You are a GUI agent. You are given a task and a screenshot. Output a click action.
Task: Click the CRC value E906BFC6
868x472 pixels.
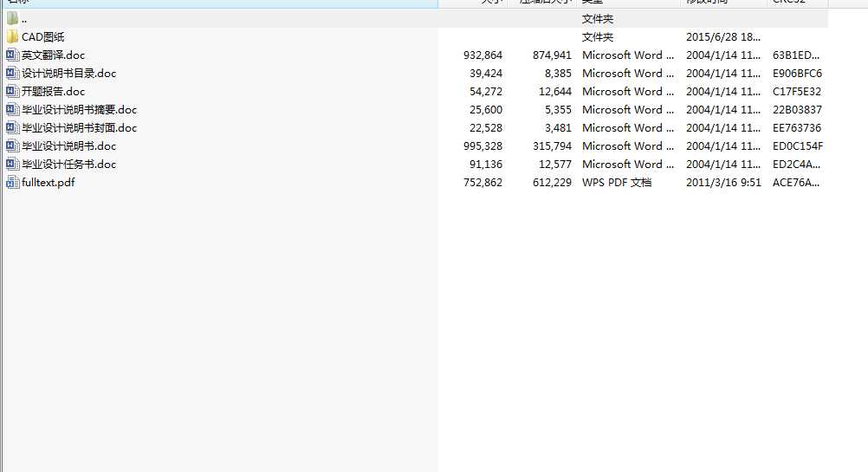point(797,74)
